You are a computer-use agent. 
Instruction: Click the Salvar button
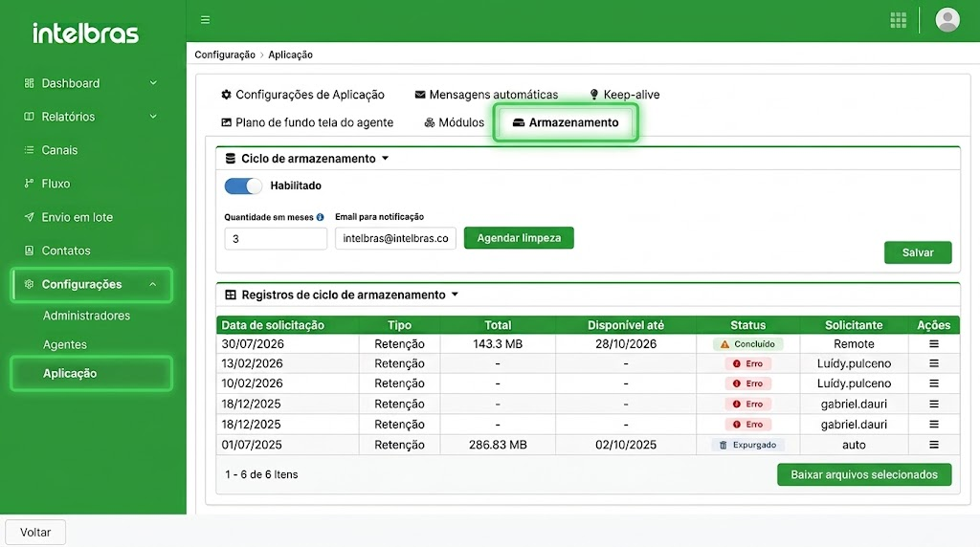pos(918,252)
